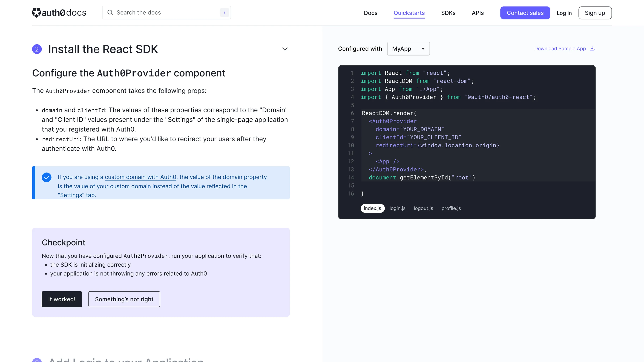Viewport: 644px width, 362px height.
Task: Open the MyApp configuration dropdown
Action: click(408, 48)
